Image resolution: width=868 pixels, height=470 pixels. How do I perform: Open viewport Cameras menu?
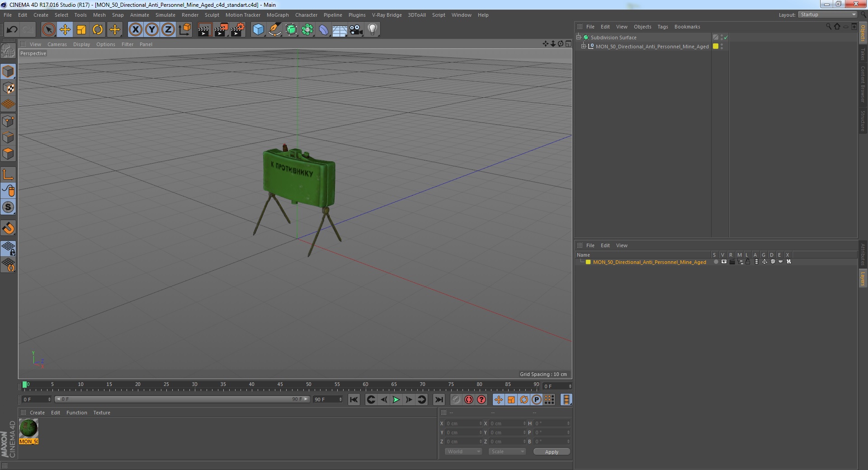click(x=57, y=44)
